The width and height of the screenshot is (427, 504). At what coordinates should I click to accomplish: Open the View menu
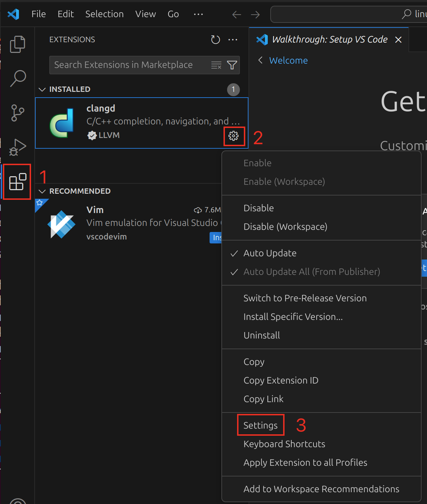coord(146,14)
